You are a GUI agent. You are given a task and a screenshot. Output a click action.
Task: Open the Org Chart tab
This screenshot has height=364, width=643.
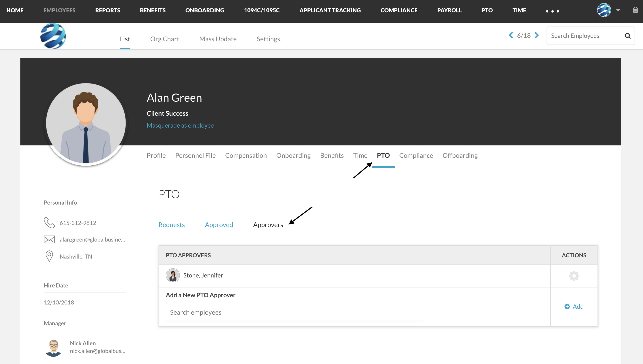[x=165, y=39]
